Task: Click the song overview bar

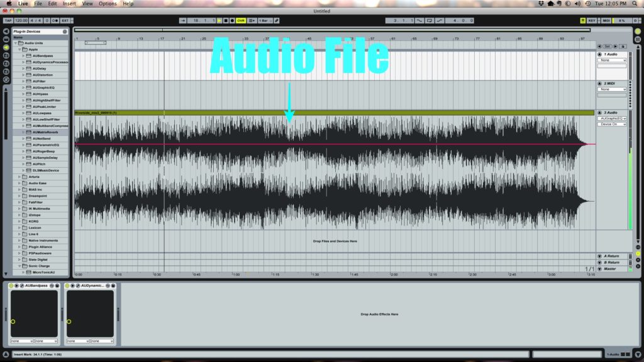Action: coord(332,30)
